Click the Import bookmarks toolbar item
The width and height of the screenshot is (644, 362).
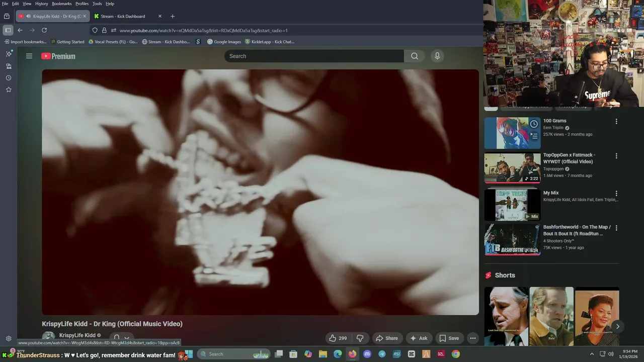coord(25,42)
